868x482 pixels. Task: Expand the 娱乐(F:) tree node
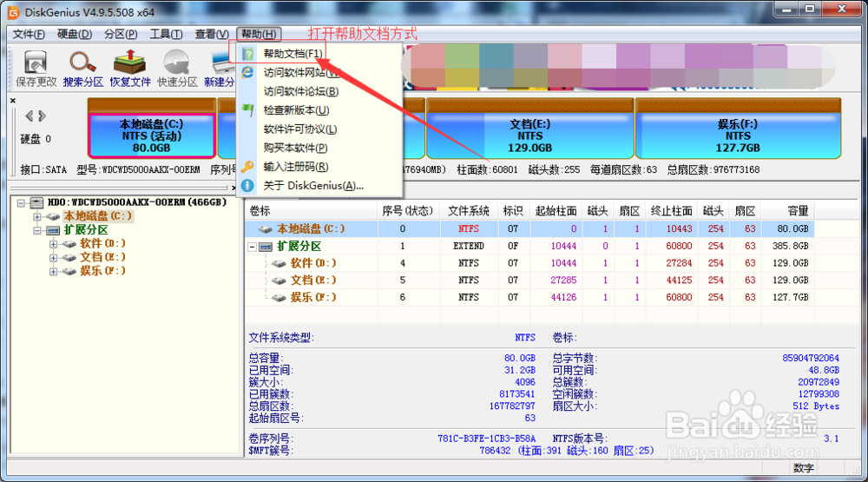53,272
